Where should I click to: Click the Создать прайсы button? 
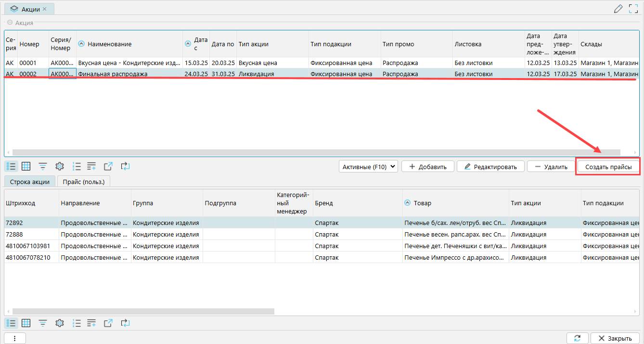[608, 167]
